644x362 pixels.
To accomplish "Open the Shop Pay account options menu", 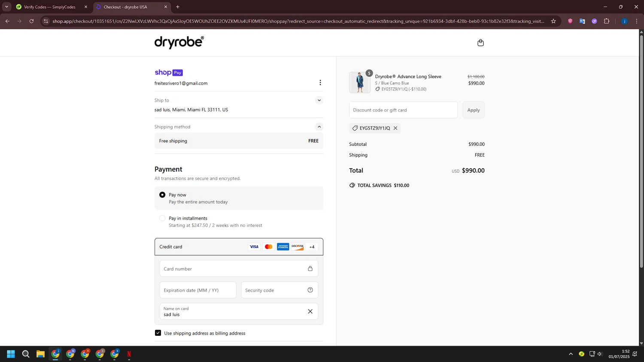I will pyautogui.click(x=320, y=83).
